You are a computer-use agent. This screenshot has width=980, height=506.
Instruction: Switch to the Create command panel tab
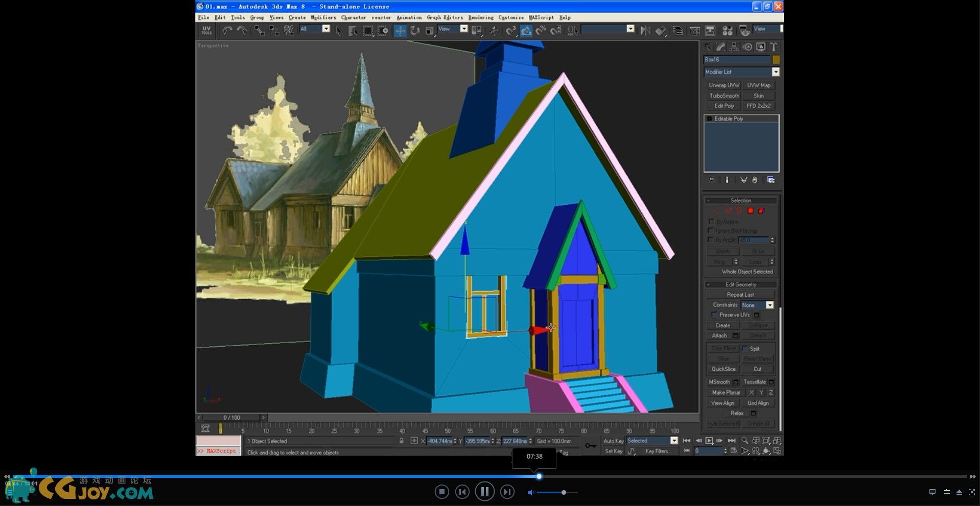708,47
